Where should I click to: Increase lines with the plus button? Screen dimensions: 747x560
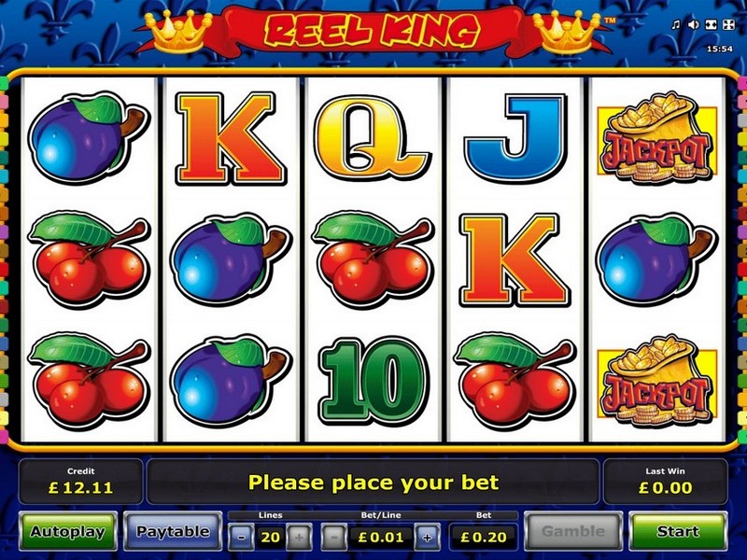click(x=299, y=538)
